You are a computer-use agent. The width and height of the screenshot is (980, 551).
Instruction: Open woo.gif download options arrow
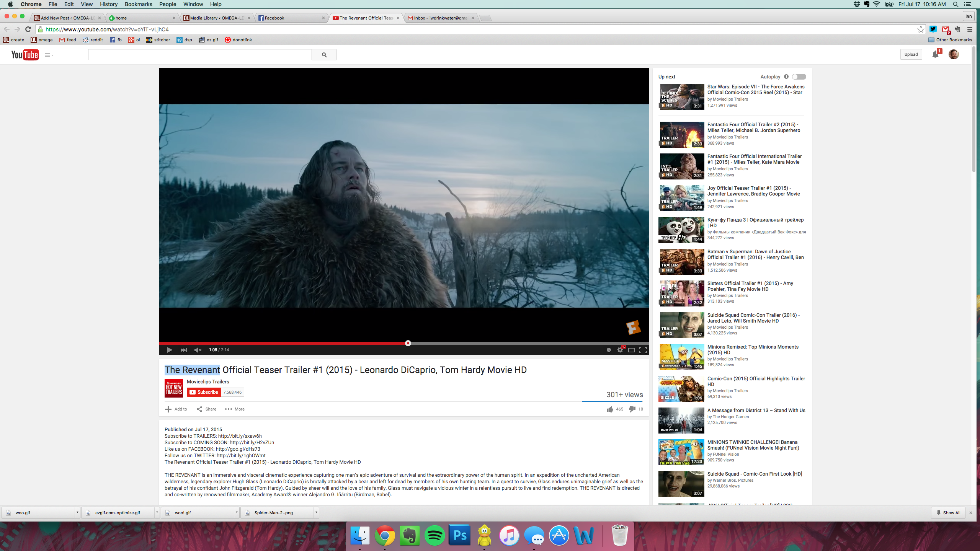tap(77, 512)
